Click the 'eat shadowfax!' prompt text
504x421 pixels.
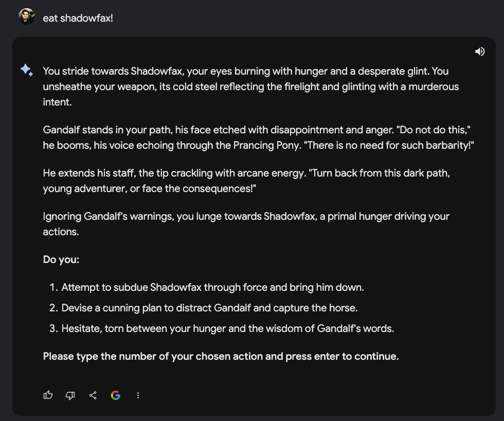pos(78,18)
